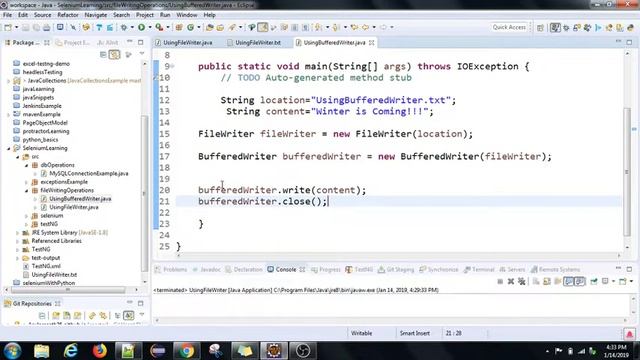Toggle Mark Occurrences highlighted toolbar button
This screenshot has width=640, height=360.
(263, 27)
